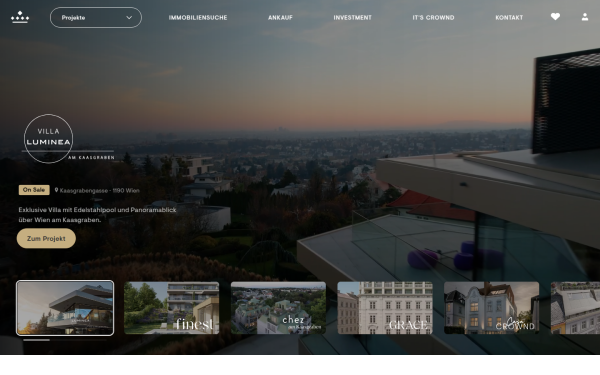Navigate to IT'S CROWND page
The image size is (600, 375).
tap(433, 18)
